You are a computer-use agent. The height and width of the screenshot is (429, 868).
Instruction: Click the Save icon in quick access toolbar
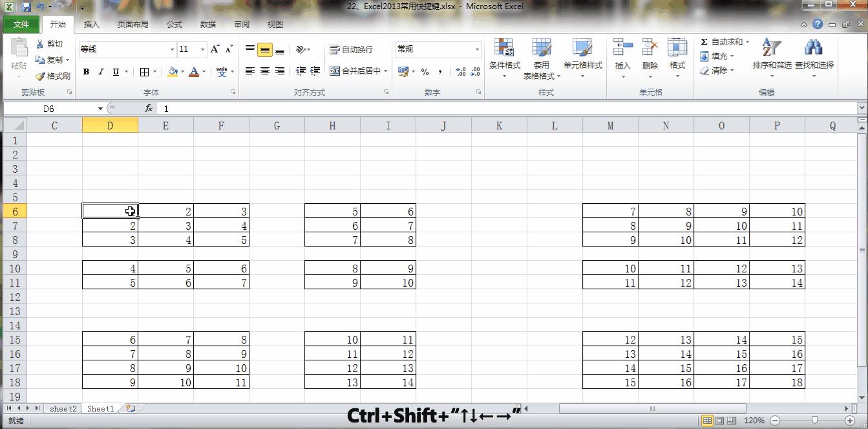pos(26,6)
